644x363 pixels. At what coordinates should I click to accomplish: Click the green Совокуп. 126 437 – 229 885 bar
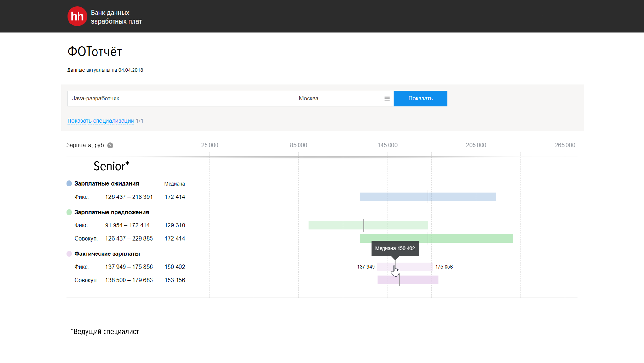(436, 238)
